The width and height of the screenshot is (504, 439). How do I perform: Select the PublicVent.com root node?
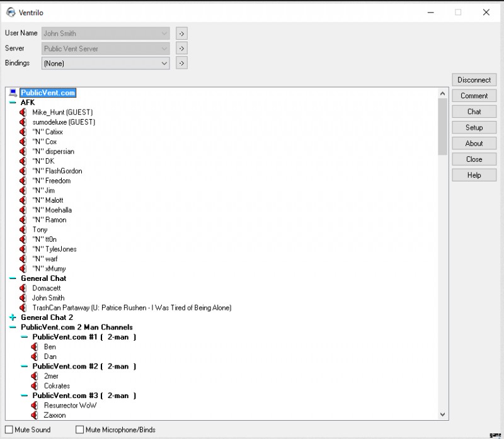click(48, 93)
